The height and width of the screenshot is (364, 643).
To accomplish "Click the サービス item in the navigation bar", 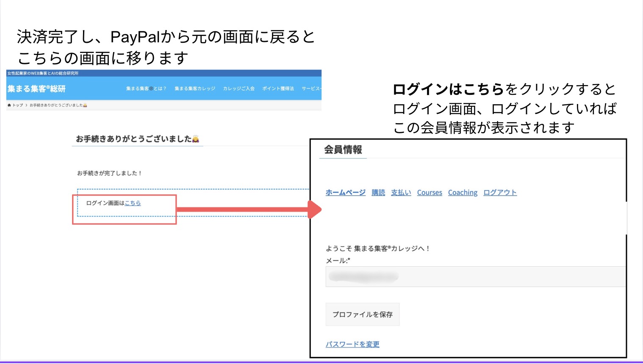I will [x=311, y=88].
